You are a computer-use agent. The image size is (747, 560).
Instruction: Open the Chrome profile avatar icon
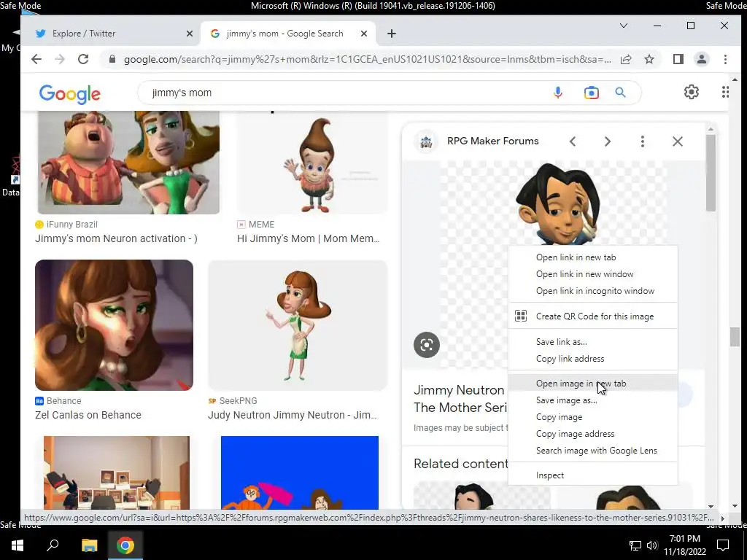click(702, 59)
